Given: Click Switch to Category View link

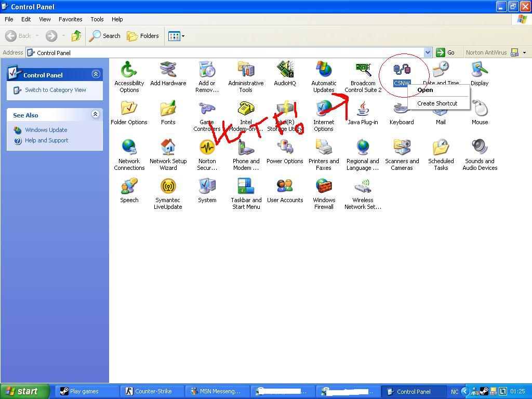Looking at the screenshot, I should click(x=55, y=90).
